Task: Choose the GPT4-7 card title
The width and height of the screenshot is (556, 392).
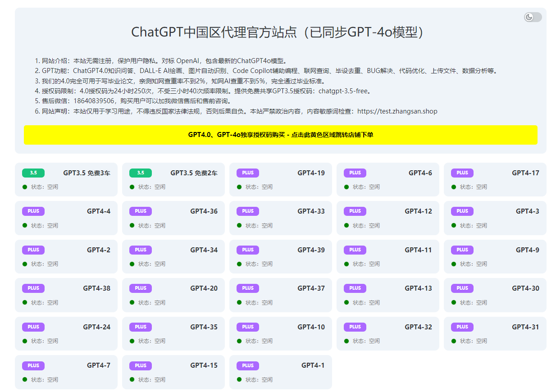Action: (x=99, y=365)
